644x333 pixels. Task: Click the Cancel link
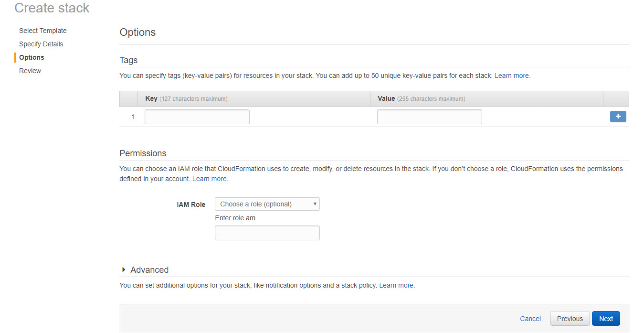pyautogui.click(x=530, y=319)
